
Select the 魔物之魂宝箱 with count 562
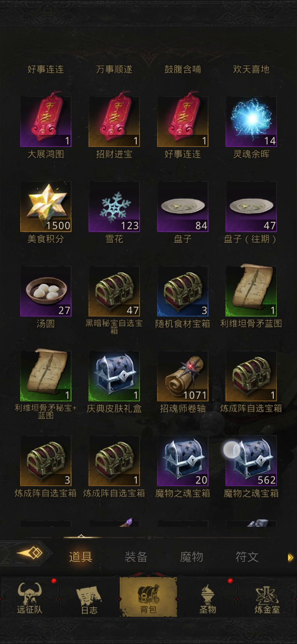251,460
